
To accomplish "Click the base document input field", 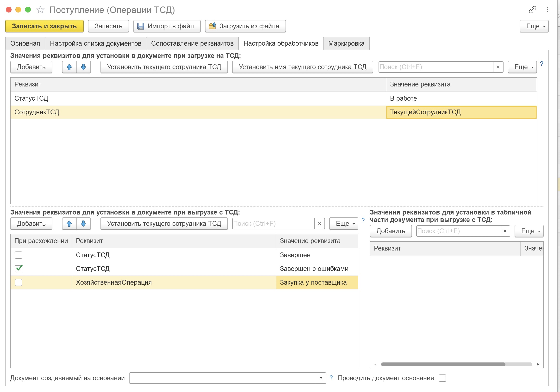I will point(223,378).
